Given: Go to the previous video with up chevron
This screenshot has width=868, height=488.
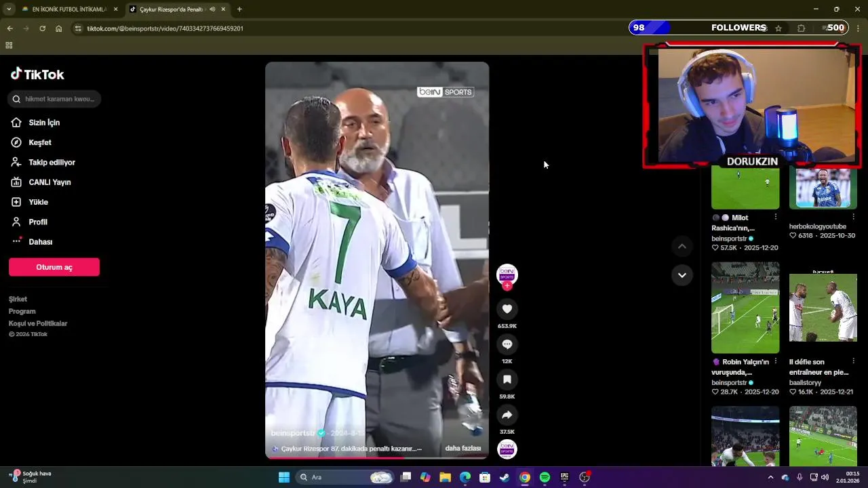Looking at the screenshot, I should point(682,247).
